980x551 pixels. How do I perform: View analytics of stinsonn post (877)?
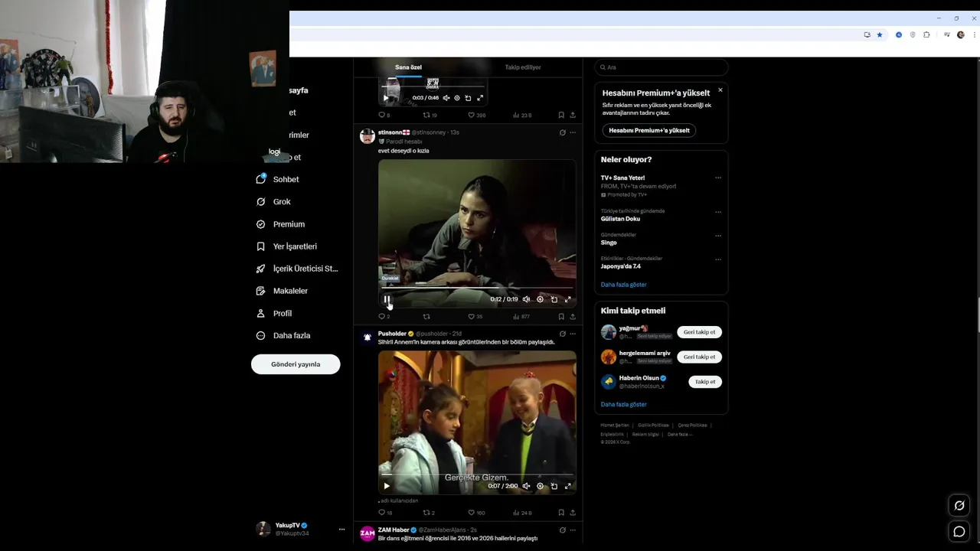coord(521,317)
